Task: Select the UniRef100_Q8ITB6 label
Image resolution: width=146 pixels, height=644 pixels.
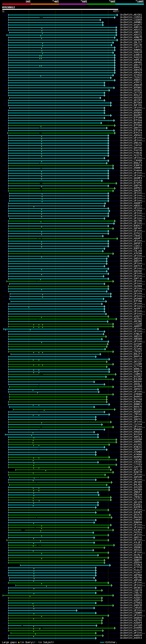Action: (x=131, y=221)
